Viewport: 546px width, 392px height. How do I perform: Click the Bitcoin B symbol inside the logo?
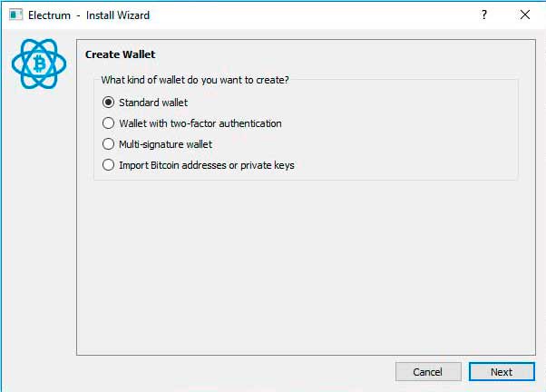click(x=39, y=64)
